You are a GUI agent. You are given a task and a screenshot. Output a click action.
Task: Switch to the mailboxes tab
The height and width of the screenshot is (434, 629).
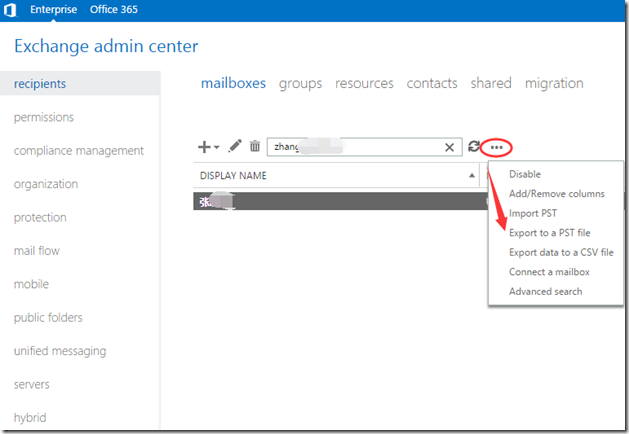pyautogui.click(x=233, y=83)
